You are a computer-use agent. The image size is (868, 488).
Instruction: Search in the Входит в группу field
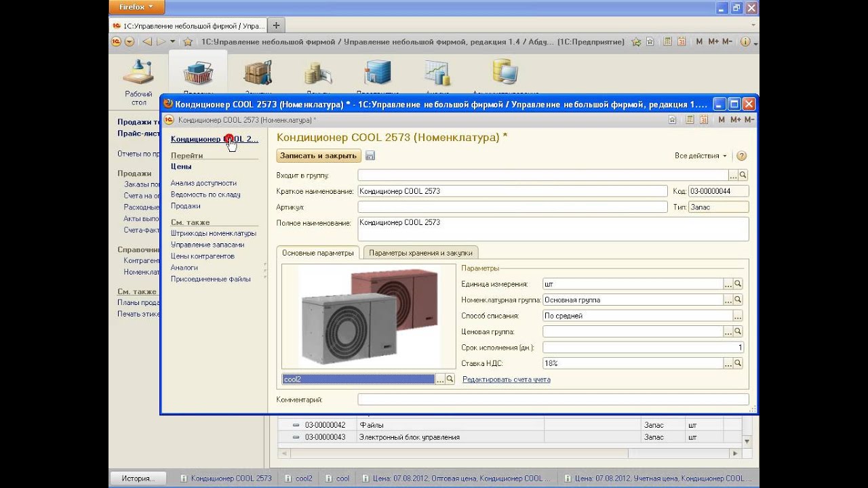(743, 176)
